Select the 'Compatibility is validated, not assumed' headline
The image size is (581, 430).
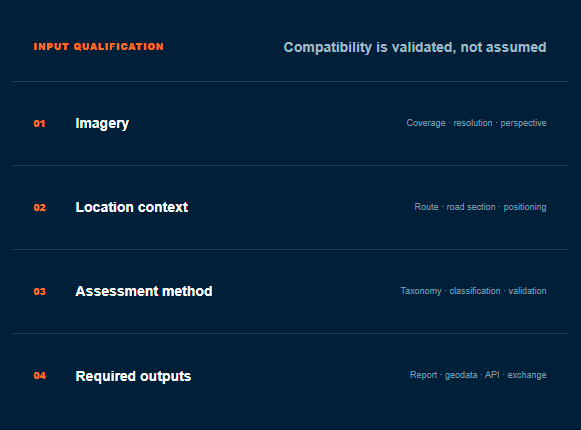point(415,47)
